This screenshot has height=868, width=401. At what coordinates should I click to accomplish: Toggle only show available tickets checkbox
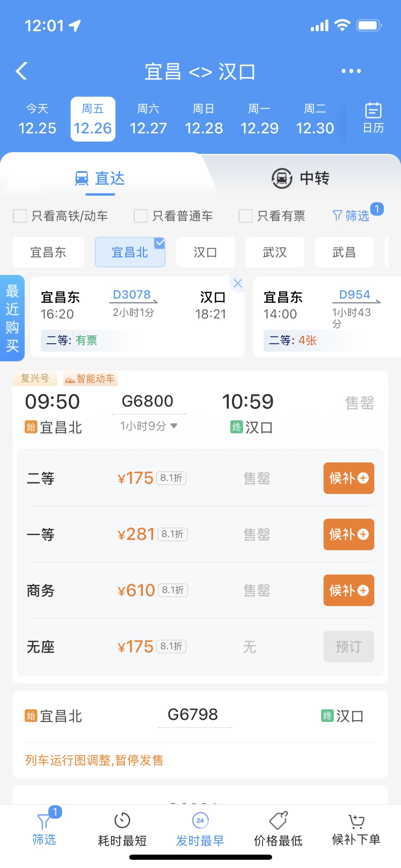(245, 216)
